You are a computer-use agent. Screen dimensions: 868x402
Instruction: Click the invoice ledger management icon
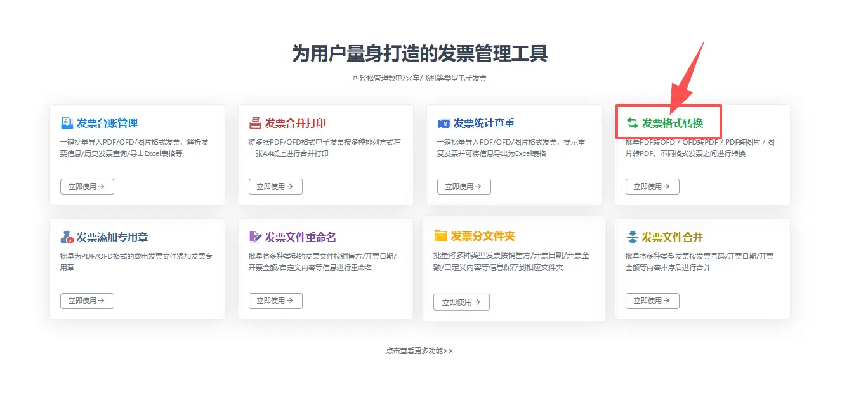coord(67,123)
